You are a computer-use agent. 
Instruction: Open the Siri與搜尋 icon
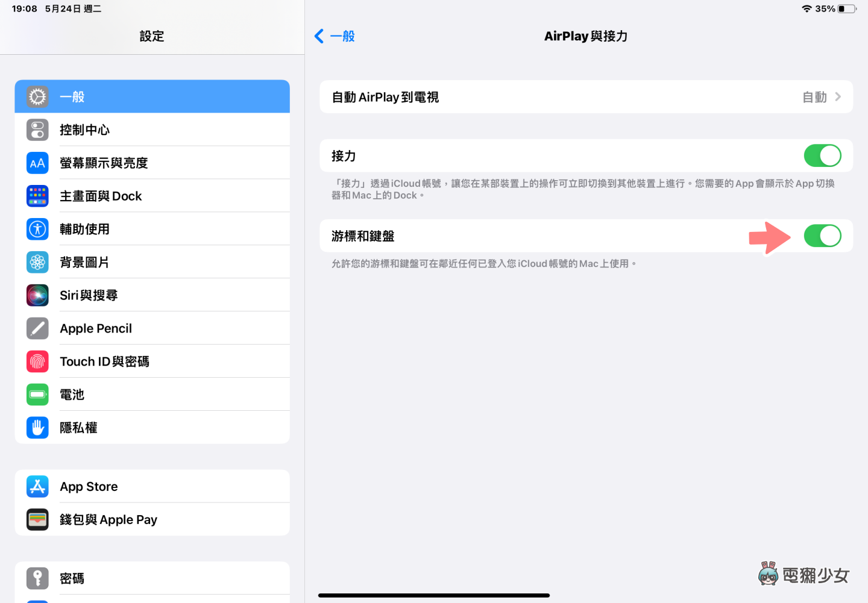coord(37,295)
